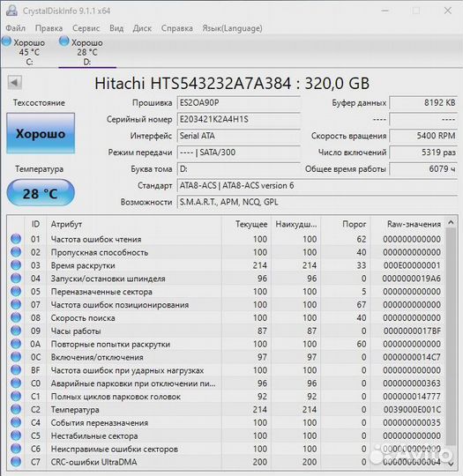
Task: Open the Справка menu
Action: (x=176, y=28)
